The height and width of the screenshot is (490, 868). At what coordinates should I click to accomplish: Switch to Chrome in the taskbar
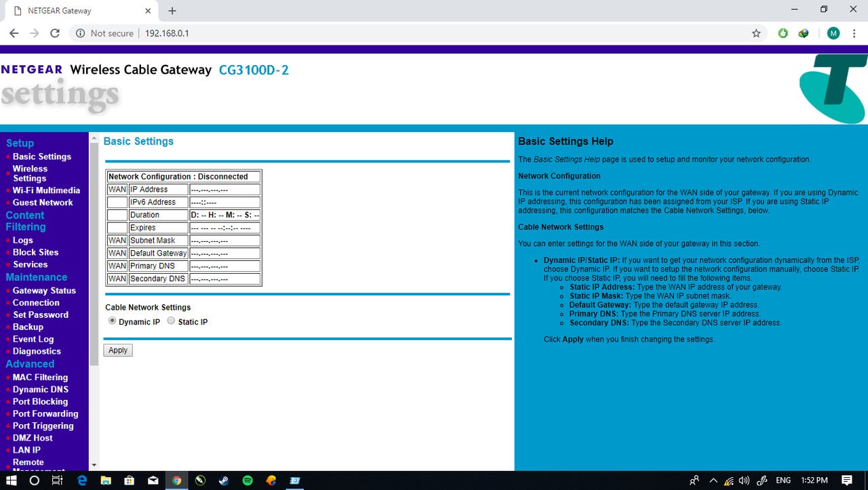click(x=177, y=480)
